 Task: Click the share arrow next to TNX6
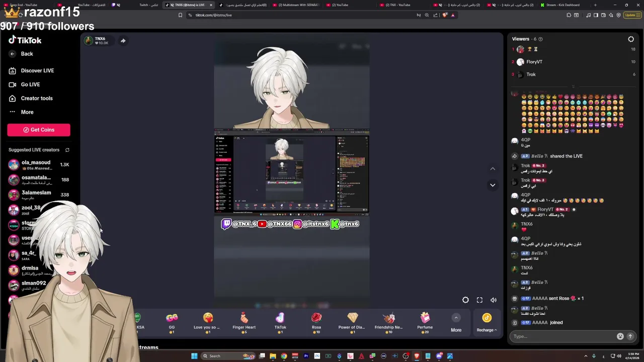pos(123,41)
